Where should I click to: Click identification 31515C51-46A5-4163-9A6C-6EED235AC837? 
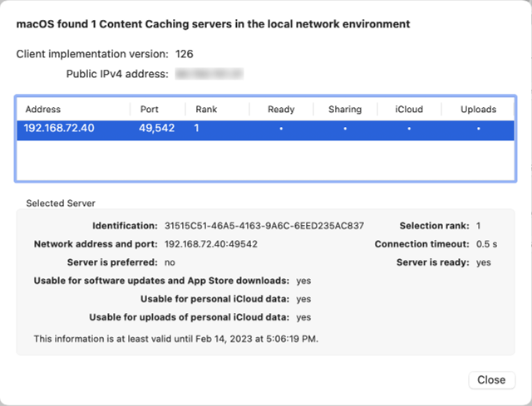click(x=264, y=226)
